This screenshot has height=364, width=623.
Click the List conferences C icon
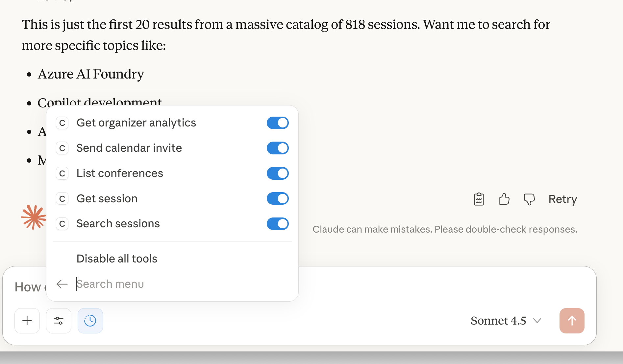pos(62,173)
